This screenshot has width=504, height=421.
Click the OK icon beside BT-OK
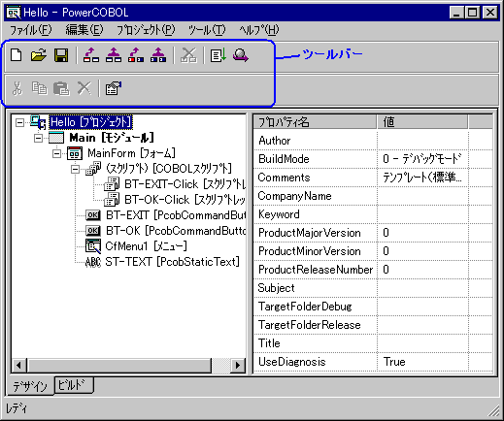pyautogui.click(x=93, y=231)
